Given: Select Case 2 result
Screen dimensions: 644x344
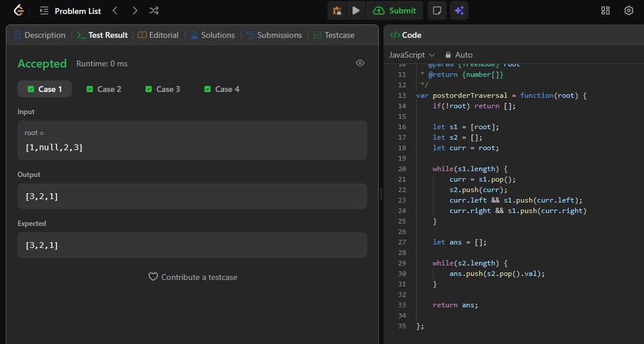Looking at the screenshot, I should tap(104, 89).
